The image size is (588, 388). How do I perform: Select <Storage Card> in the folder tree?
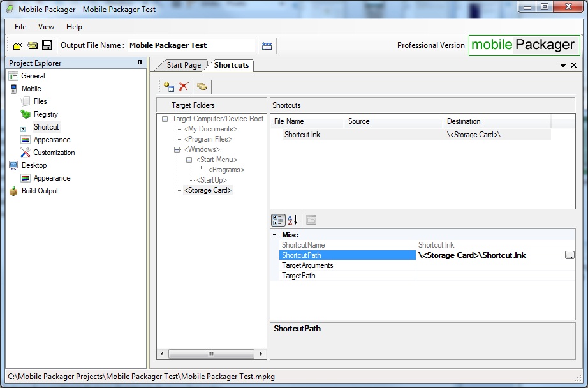(x=208, y=190)
